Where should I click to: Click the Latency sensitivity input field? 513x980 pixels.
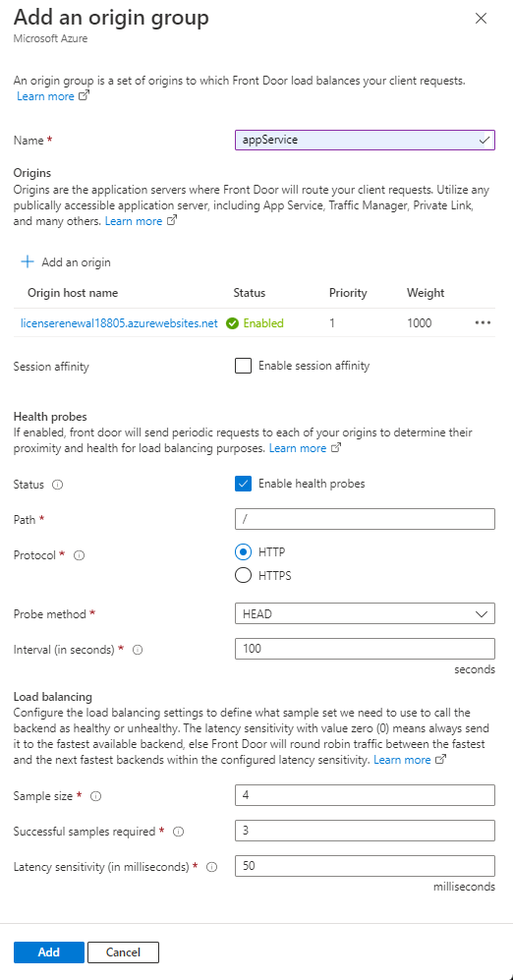tap(365, 866)
